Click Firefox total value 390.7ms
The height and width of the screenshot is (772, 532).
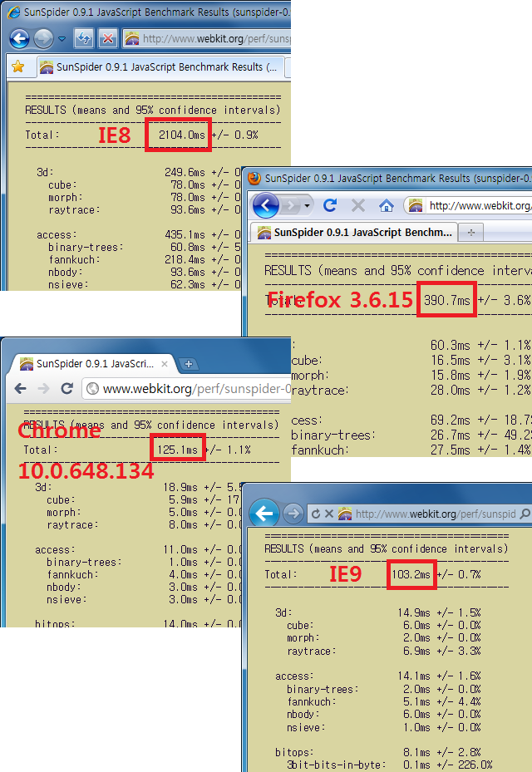(x=446, y=300)
